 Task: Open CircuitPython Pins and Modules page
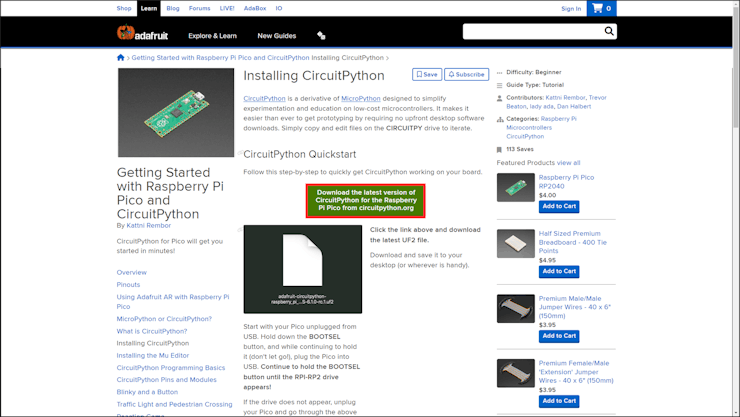point(167,379)
